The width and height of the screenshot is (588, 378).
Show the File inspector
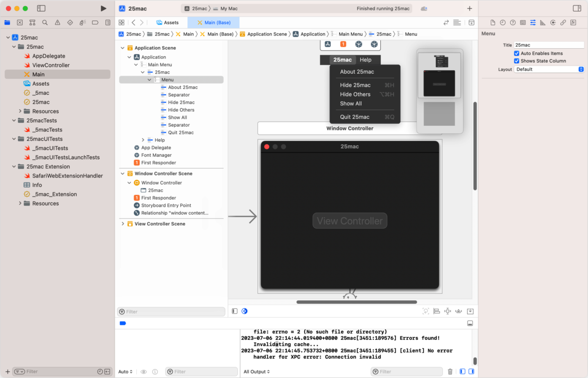tap(493, 23)
